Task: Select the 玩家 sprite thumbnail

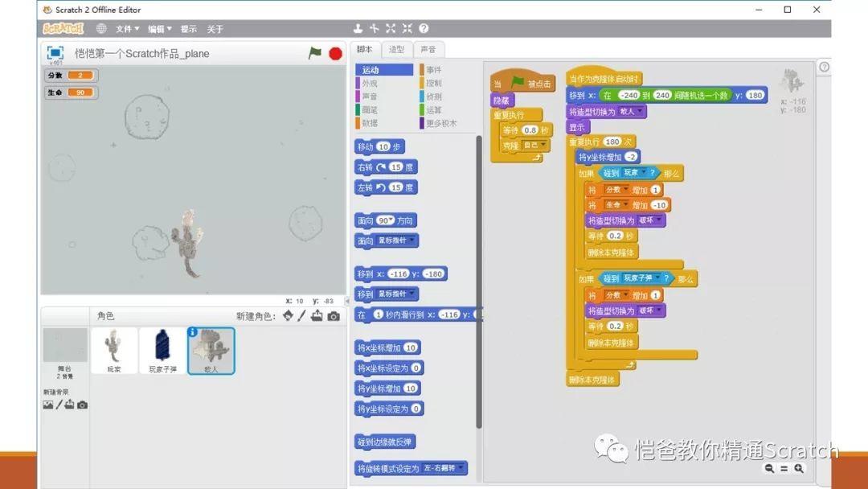Action: coord(114,351)
